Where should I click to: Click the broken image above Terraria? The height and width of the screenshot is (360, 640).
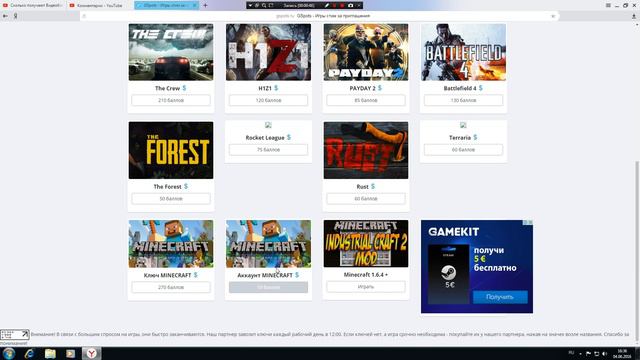(463, 125)
